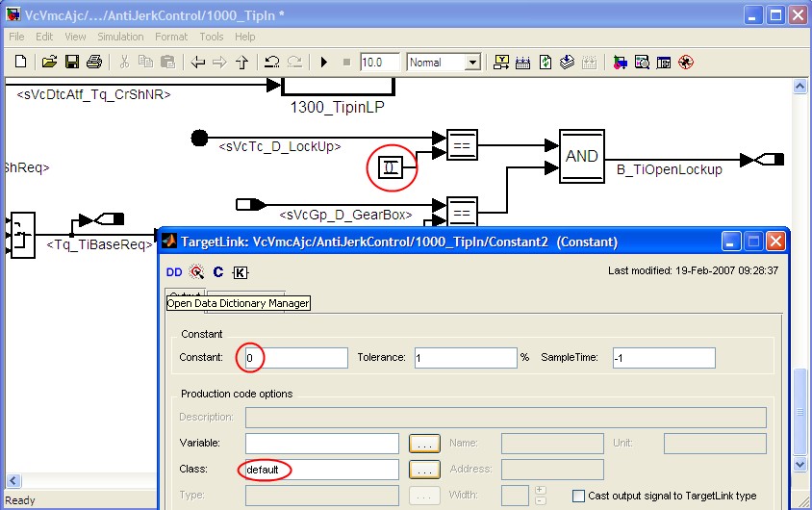This screenshot has width=812, height=510.
Task: Open the Tools menu
Action: coord(212,37)
